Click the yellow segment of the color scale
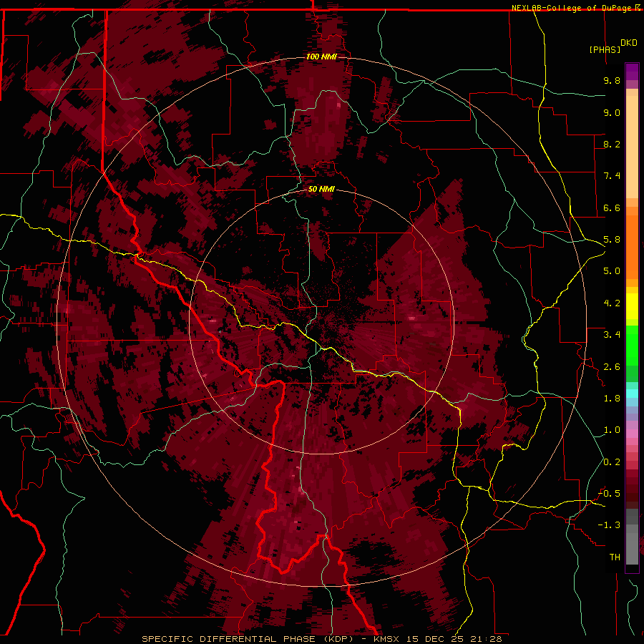 pos(632,306)
